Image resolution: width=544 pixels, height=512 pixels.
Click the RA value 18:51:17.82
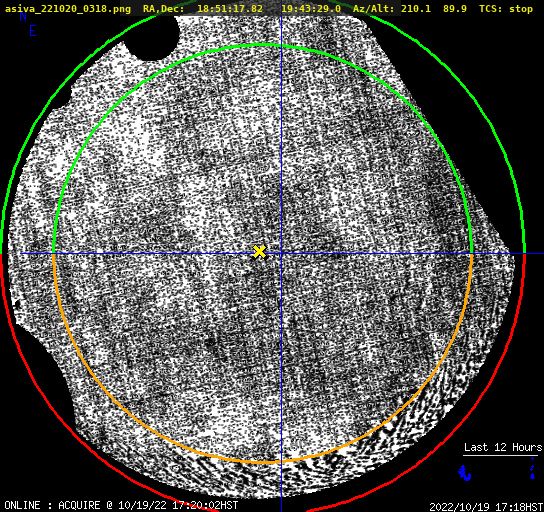pos(230,8)
